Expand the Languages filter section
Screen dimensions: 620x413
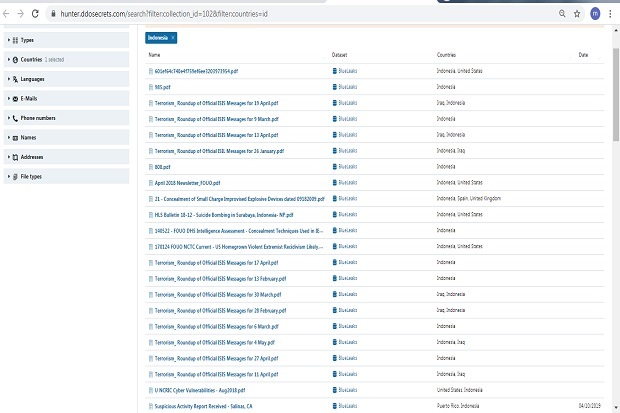point(66,79)
